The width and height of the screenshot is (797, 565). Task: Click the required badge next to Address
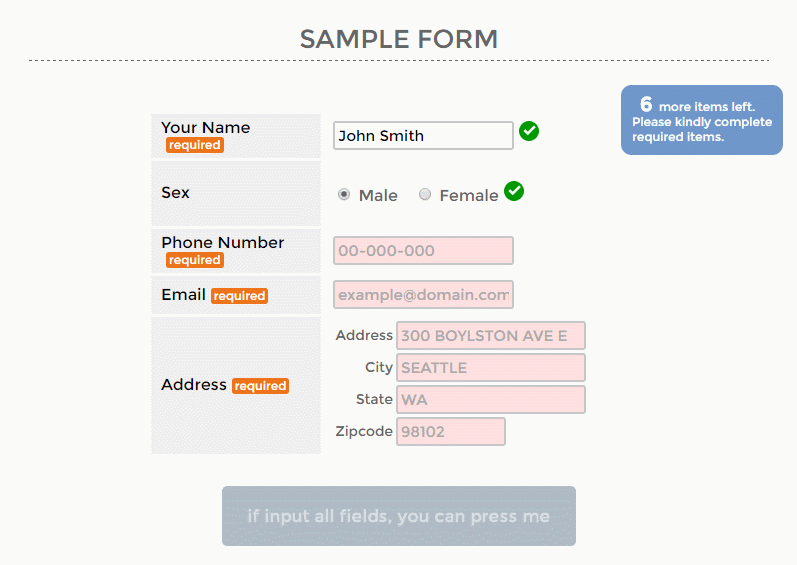[260, 386]
